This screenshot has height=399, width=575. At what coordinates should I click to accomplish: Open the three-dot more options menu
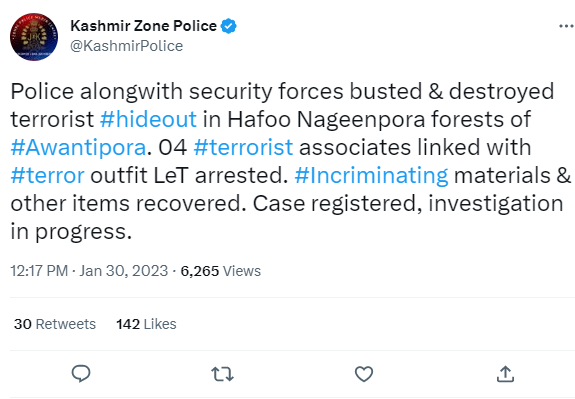566,26
